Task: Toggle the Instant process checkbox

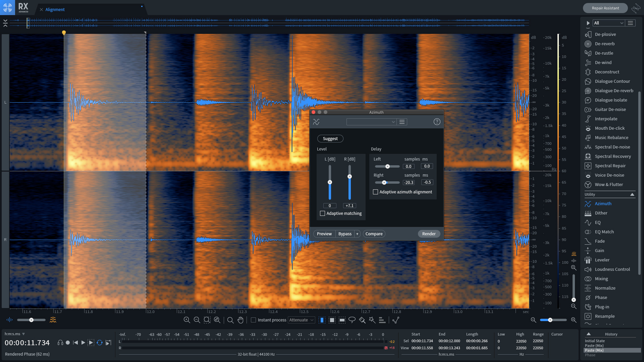Action: point(254,320)
